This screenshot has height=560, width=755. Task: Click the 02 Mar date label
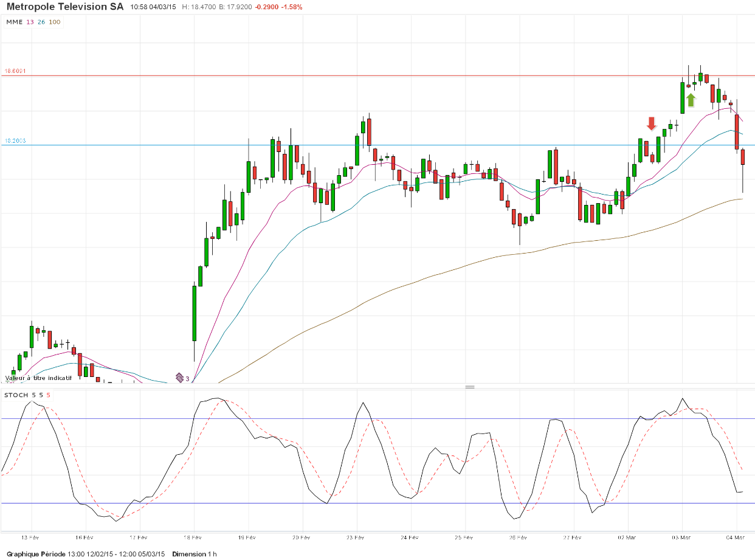tap(627, 538)
